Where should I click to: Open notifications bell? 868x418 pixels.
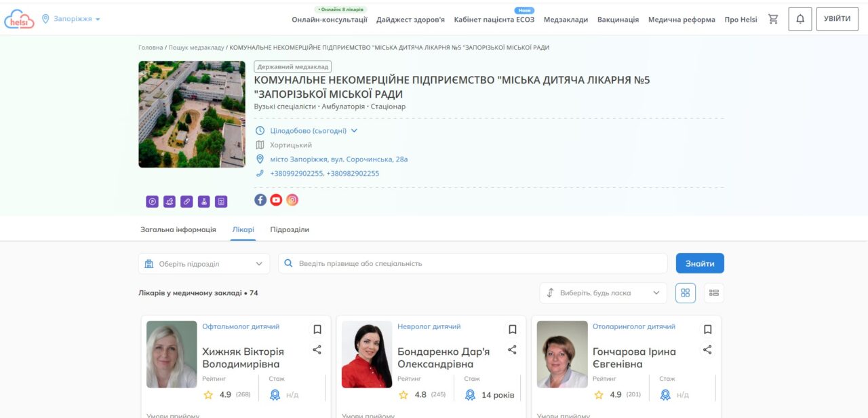[800, 19]
